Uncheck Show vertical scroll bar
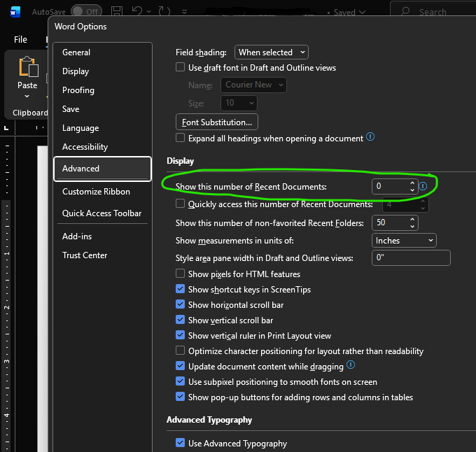The width and height of the screenshot is (476, 452). tap(180, 320)
